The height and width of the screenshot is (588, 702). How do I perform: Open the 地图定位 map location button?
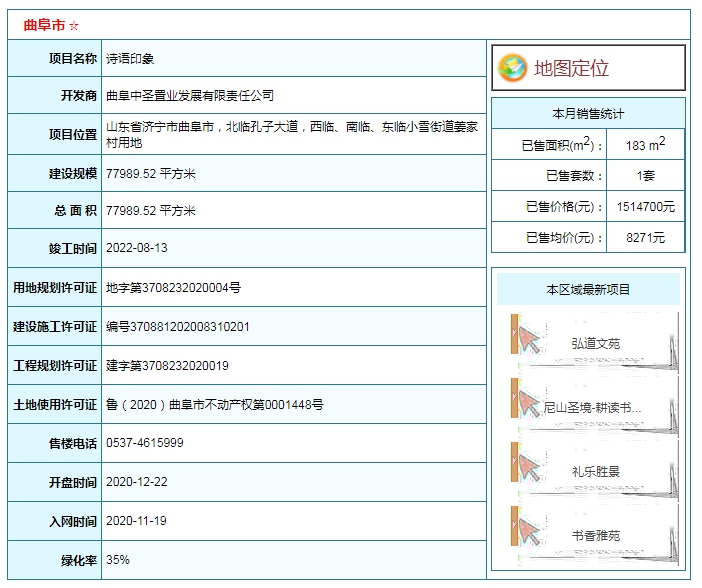[588, 68]
